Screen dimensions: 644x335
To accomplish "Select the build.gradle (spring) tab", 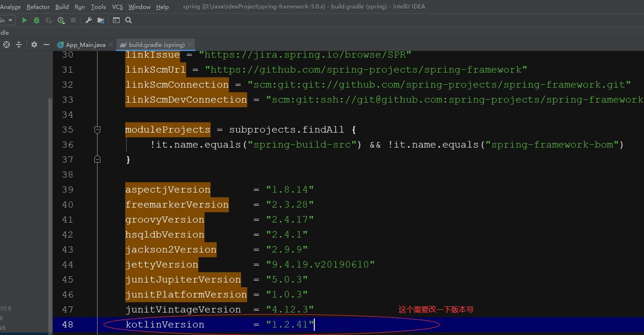I will 156,45.
